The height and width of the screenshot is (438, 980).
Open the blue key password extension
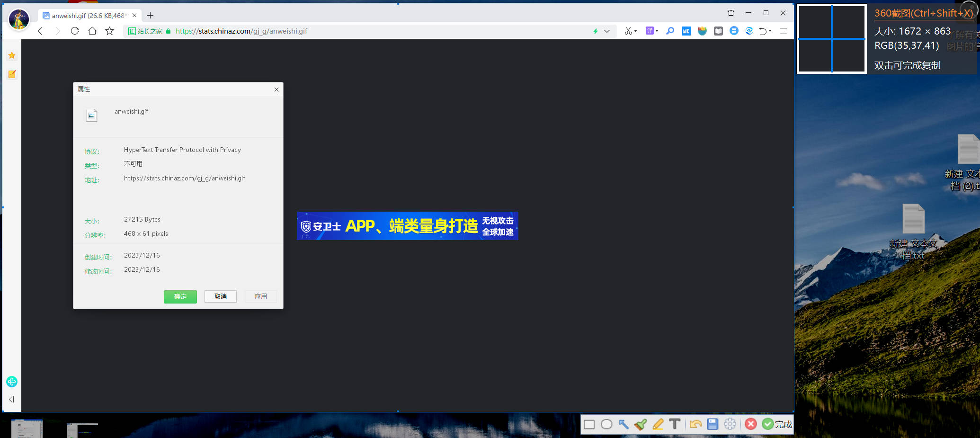click(670, 31)
